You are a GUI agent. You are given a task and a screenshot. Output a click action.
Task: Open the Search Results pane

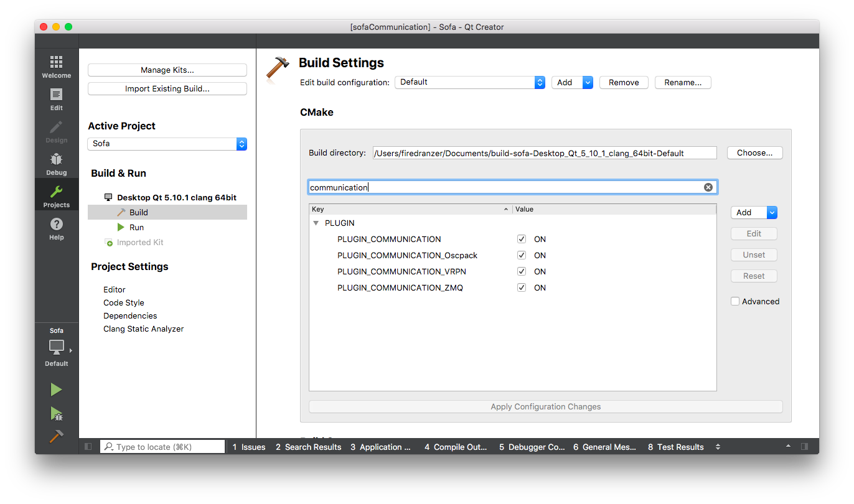click(x=309, y=447)
